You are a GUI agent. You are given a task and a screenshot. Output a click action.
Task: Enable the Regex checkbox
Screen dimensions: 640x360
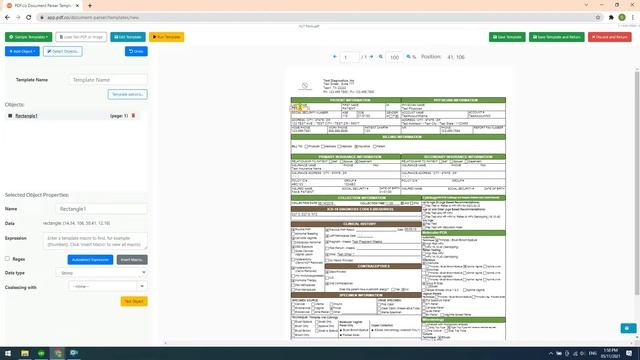coord(7,259)
